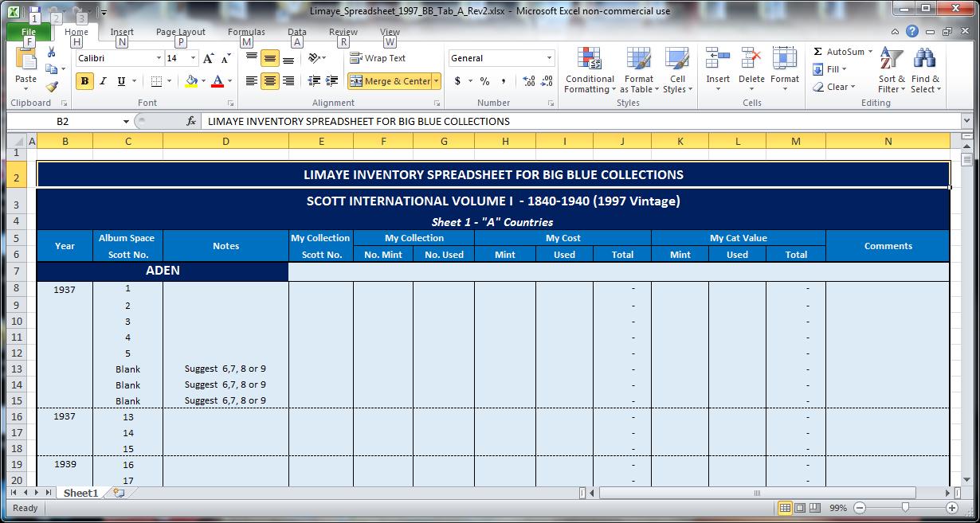Toggle Merge & Center on selected cells
The height and width of the screenshot is (523, 980).
pos(390,80)
